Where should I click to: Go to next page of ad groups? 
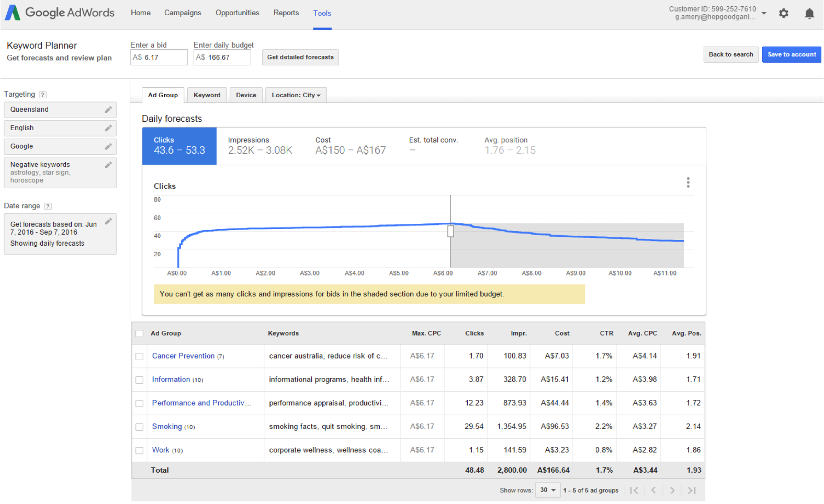(x=672, y=490)
